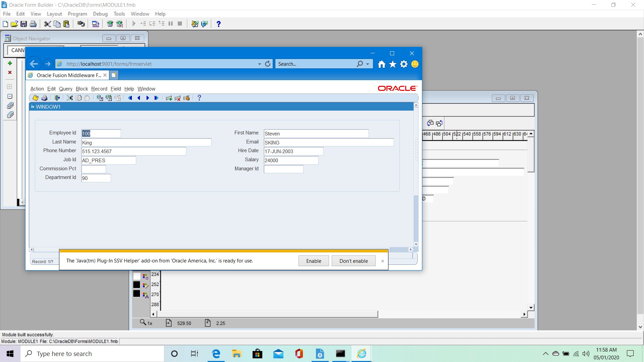Click the browser Refresh icon

[x=268, y=64]
